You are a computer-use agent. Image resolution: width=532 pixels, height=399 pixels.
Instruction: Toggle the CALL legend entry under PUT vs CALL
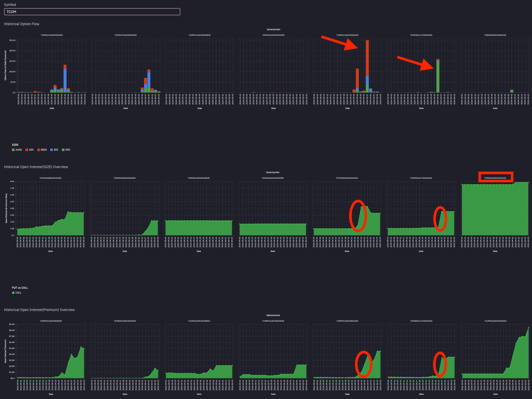click(x=17, y=293)
